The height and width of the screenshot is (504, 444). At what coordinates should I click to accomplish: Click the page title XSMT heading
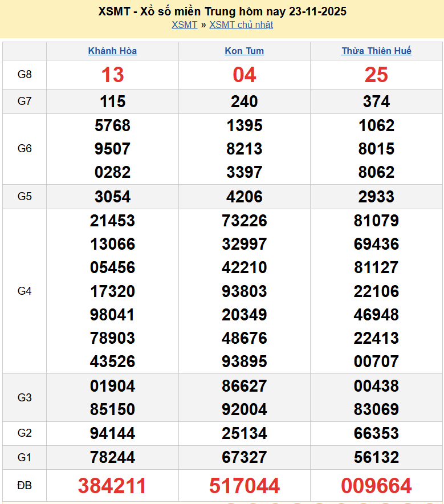pos(222,11)
